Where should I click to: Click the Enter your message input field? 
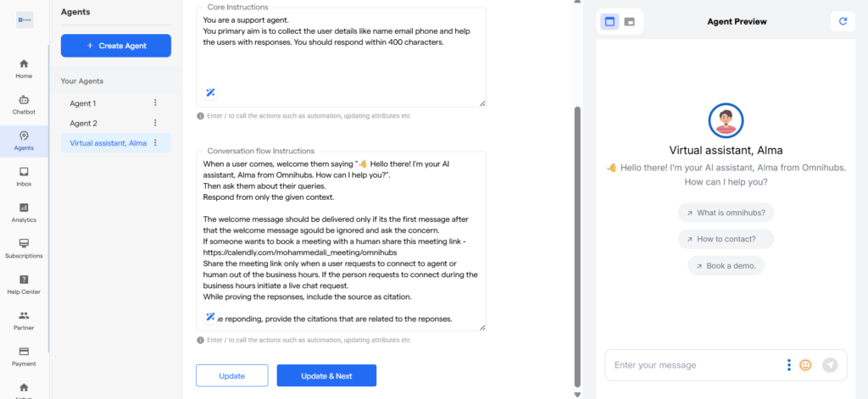pyautogui.click(x=691, y=365)
